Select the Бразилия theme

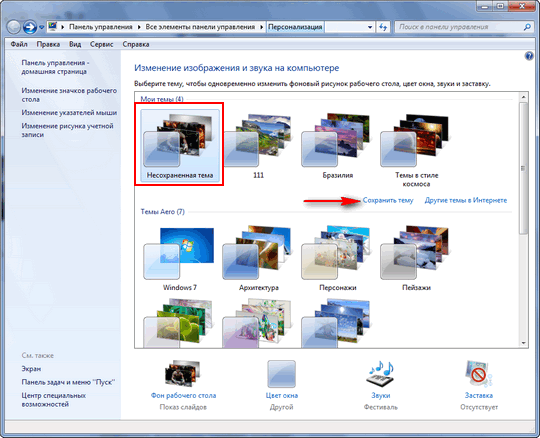[x=338, y=146]
